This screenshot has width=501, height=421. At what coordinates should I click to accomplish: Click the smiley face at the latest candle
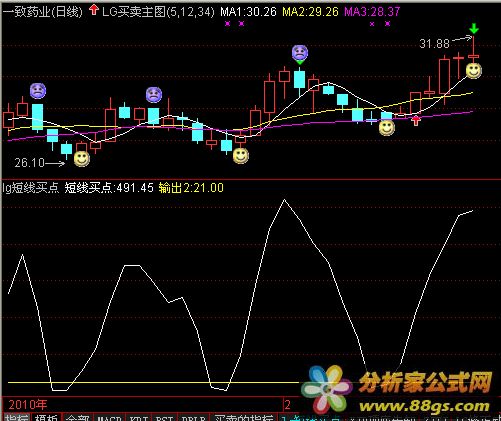(473, 71)
